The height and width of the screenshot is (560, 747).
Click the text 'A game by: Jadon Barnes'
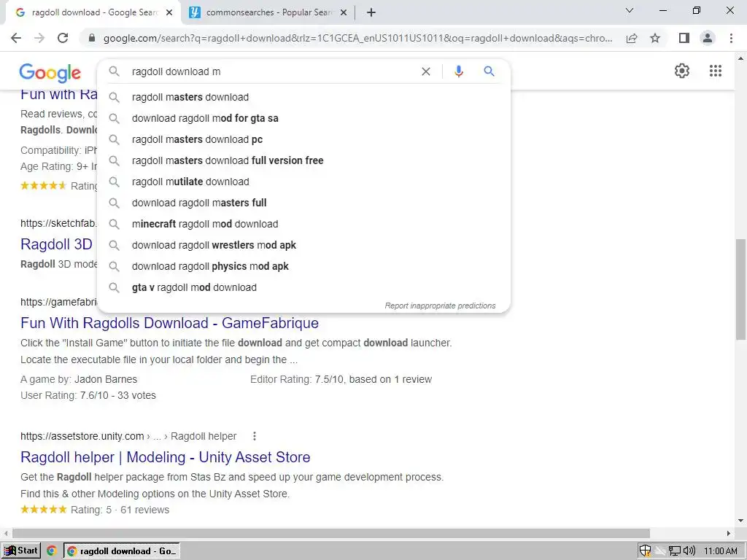tap(79, 379)
